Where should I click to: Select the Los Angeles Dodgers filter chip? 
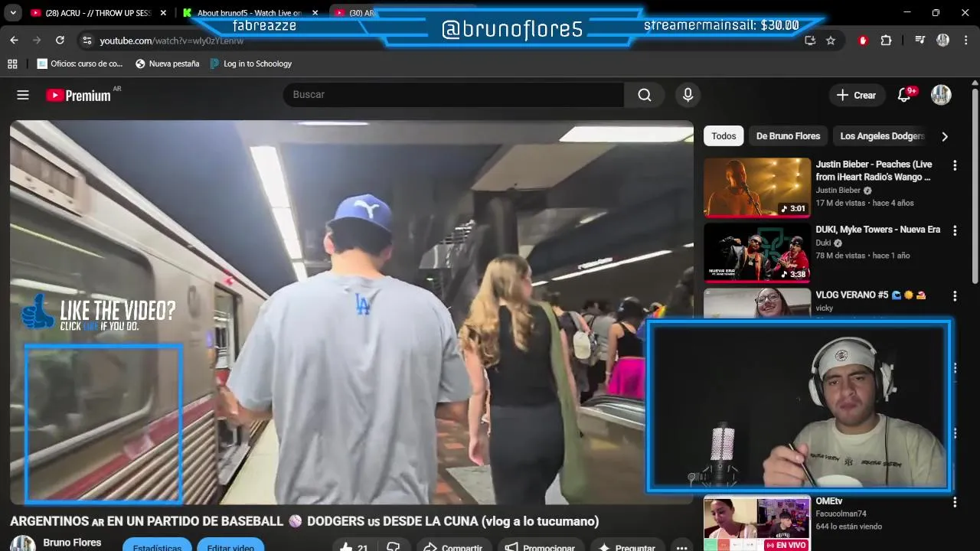882,136
